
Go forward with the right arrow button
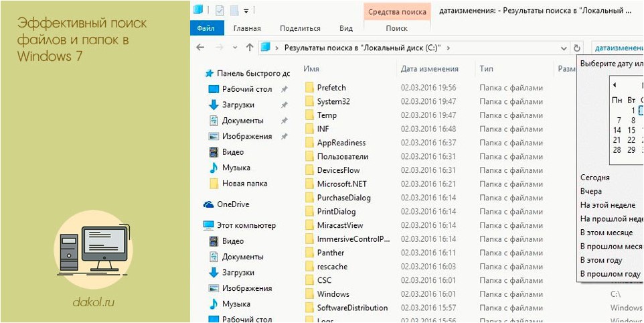pyautogui.click(x=219, y=48)
